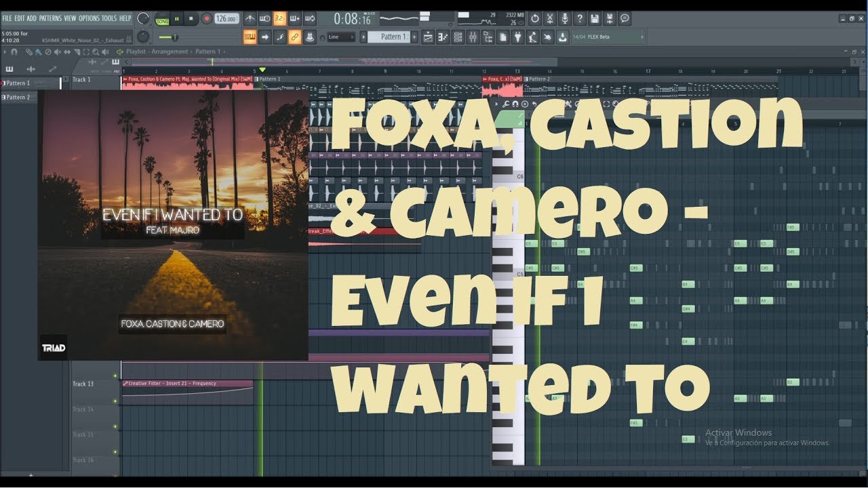Viewport: 868px width, 488px height.
Task: Click the close all windows icon
Action: coord(547,37)
